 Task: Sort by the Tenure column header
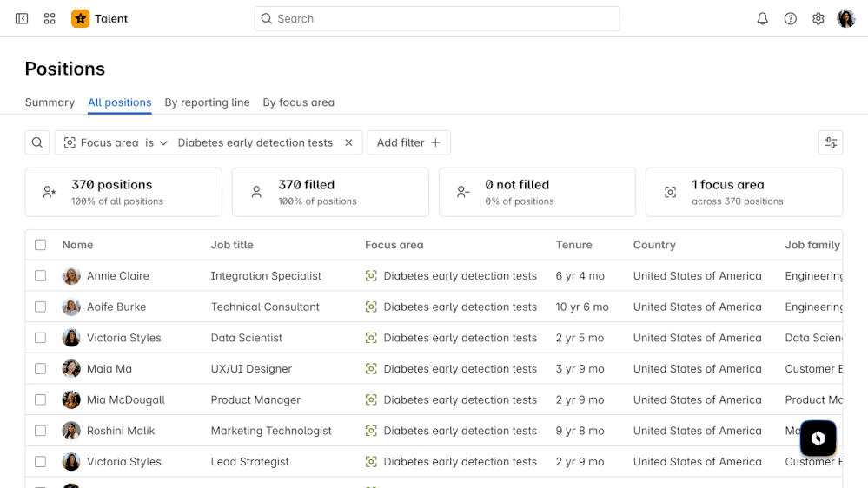tap(574, 245)
